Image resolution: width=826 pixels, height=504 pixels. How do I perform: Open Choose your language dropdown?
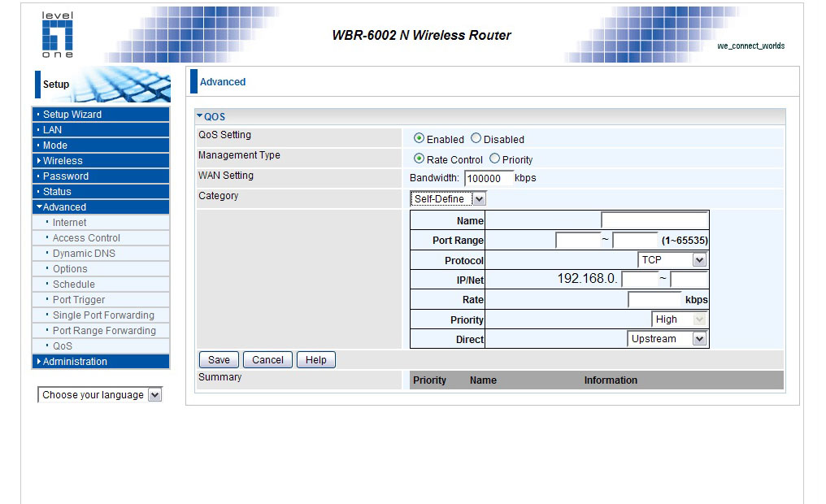tap(99, 395)
